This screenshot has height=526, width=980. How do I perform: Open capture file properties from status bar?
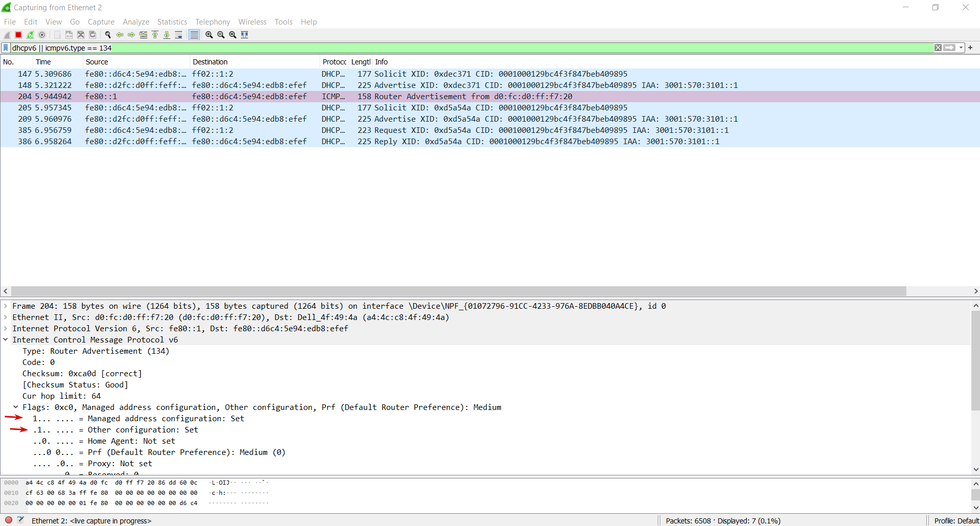tap(20, 520)
